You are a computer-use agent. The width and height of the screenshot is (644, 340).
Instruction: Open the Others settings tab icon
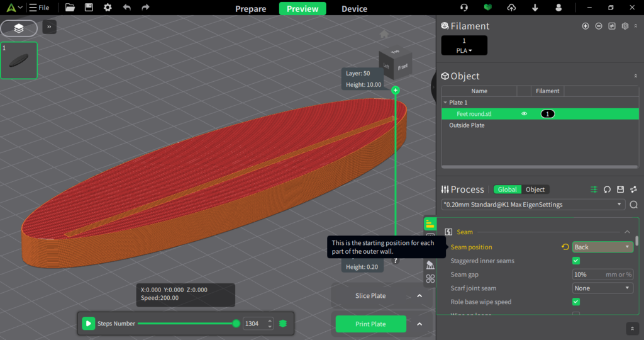(430, 279)
